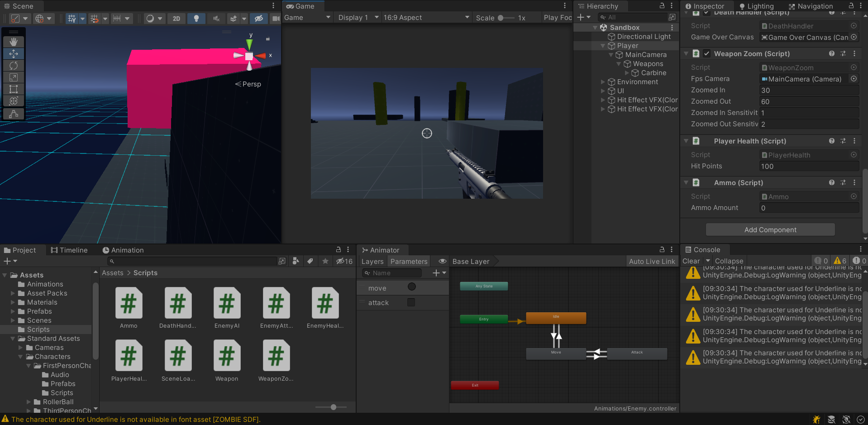Switch to the Navigation tab

tap(811, 6)
